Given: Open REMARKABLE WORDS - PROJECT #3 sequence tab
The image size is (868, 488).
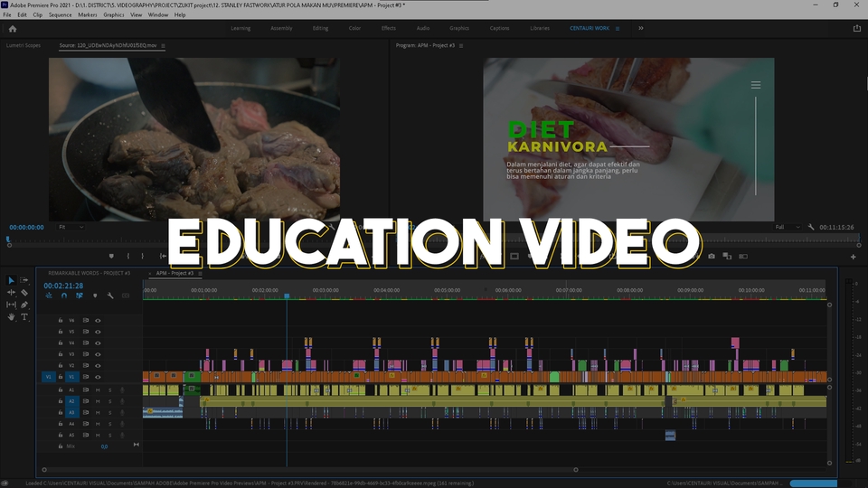Looking at the screenshot, I should point(90,273).
